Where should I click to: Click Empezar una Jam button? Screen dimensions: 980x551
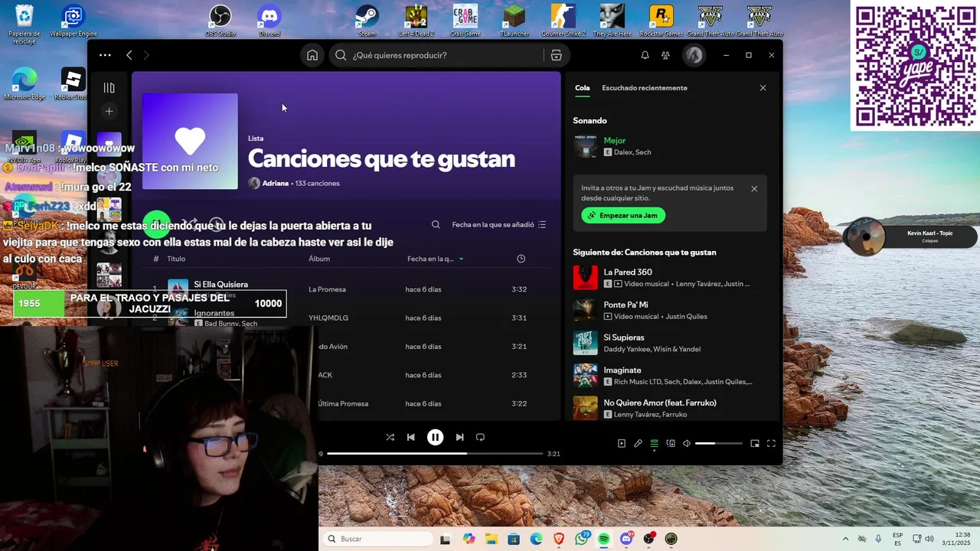(623, 216)
